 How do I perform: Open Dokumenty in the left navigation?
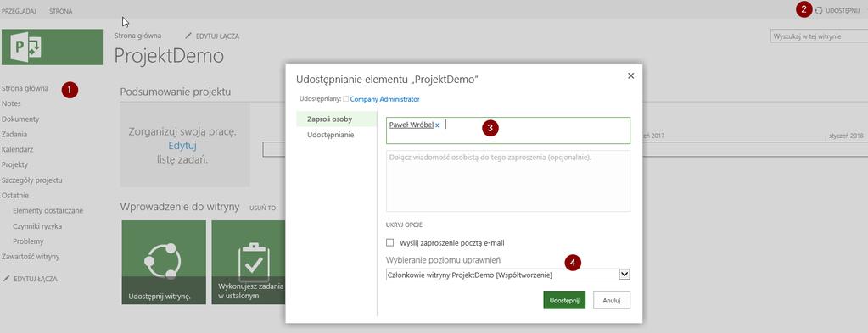point(20,119)
